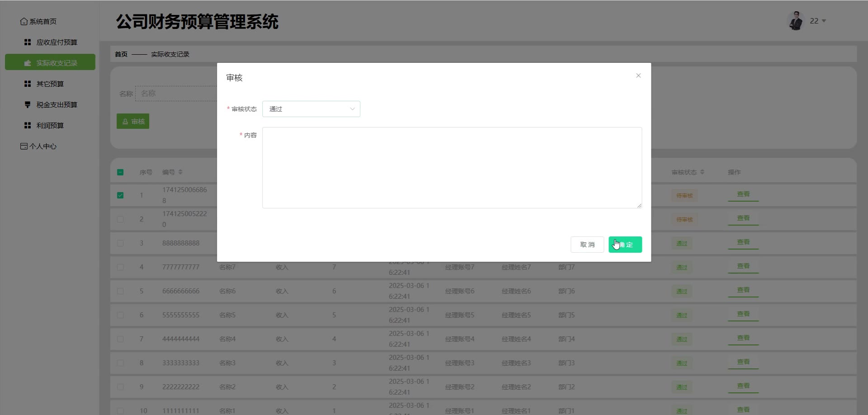Expand the user menu arrow beside 22

tap(824, 21)
